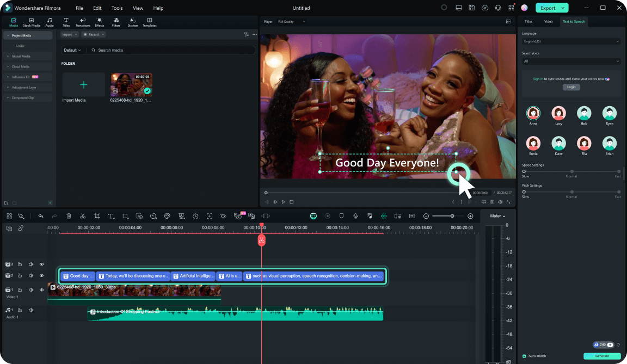Screen dimensions: 627x364
Task: Click the voiceover microphone icon
Action: (x=355, y=216)
